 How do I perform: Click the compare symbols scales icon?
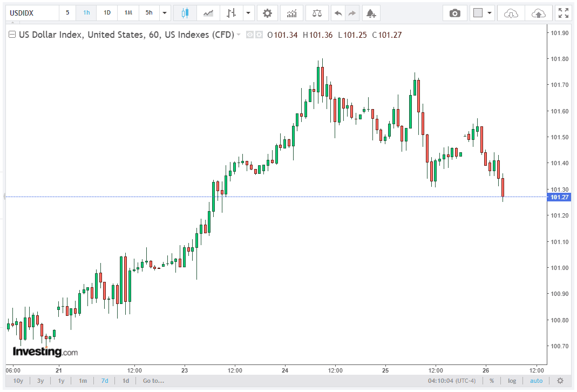point(317,13)
